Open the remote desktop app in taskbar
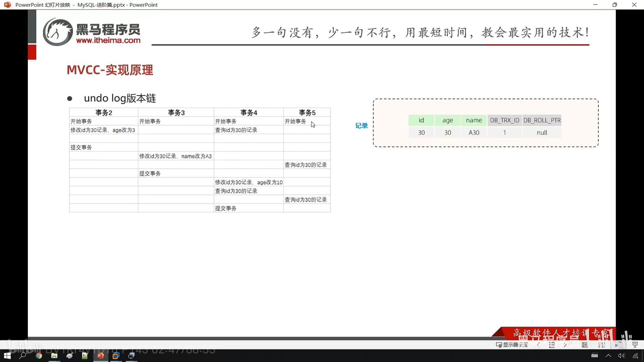The height and width of the screenshot is (362, 644). click(x=131, y=355)
